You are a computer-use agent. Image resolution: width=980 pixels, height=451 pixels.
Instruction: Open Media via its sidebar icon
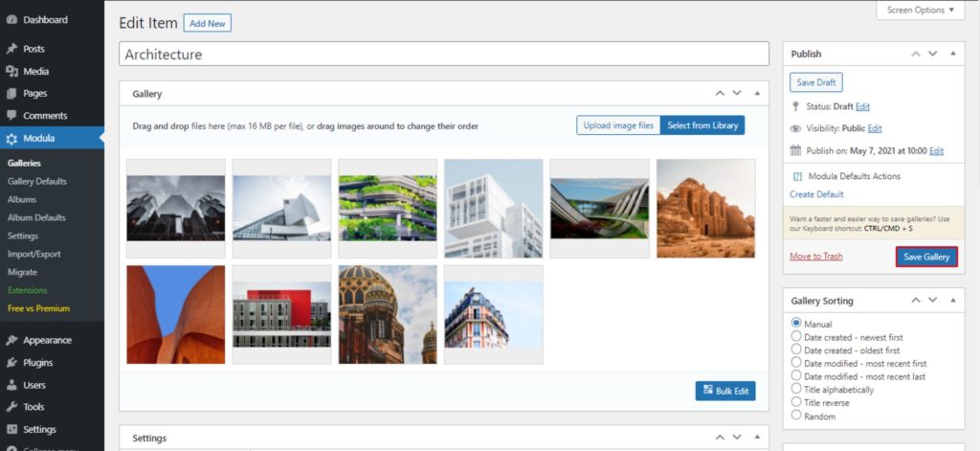click(x=11, y=71)
